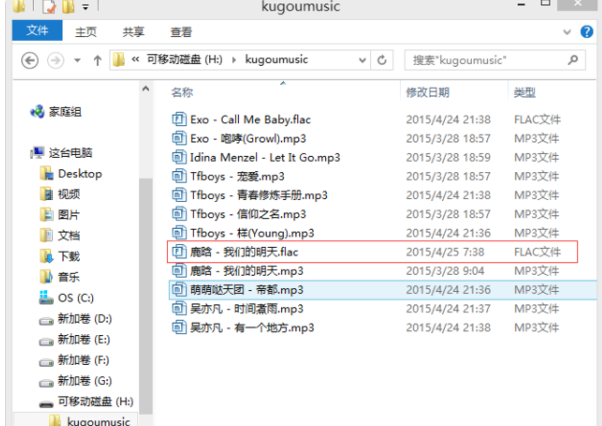Click the 搜索 kugoumusic search box
This screenshot has width=602, height=426.
[490, 60]
